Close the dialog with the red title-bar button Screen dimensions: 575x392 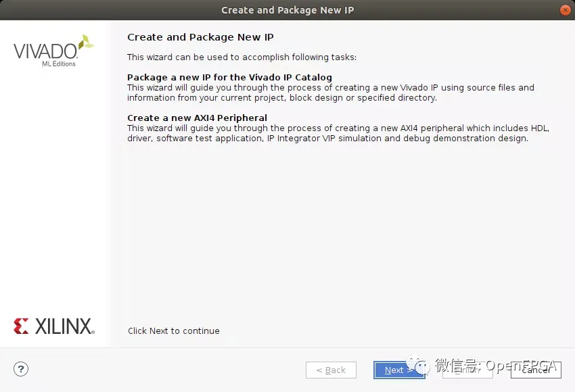pos(565,10)
